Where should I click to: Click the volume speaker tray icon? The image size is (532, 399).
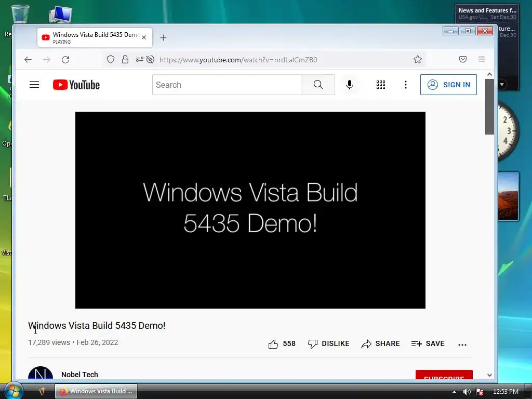(467, 392)
